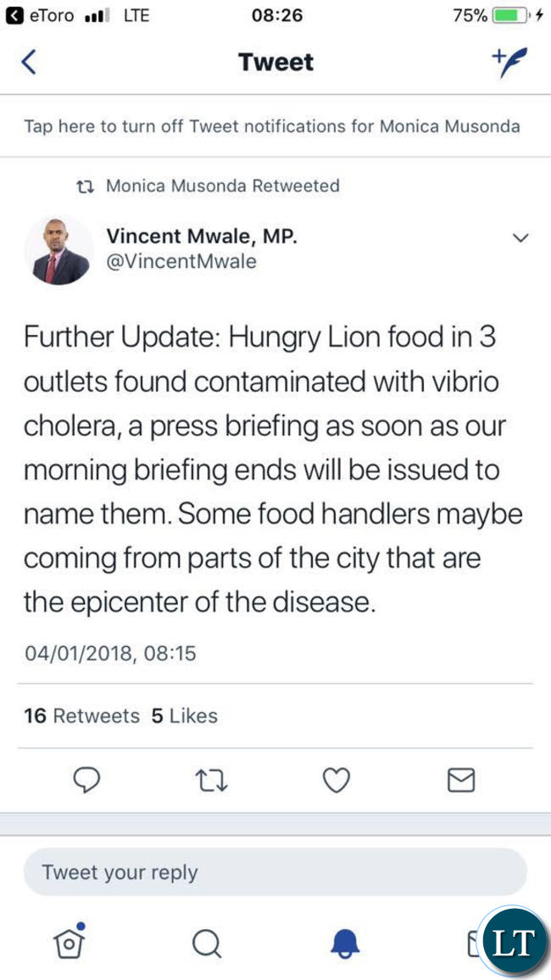Retweet using the retweet arrows icon
The width and height of the screenshot is (551, 980).
(x=212, y=781)
